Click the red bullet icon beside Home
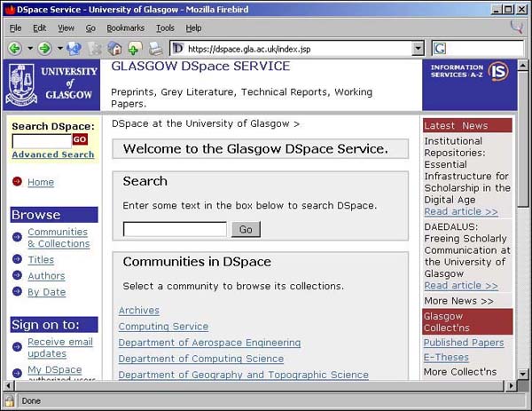The image size is (532, 411). [x=17, y=181]
